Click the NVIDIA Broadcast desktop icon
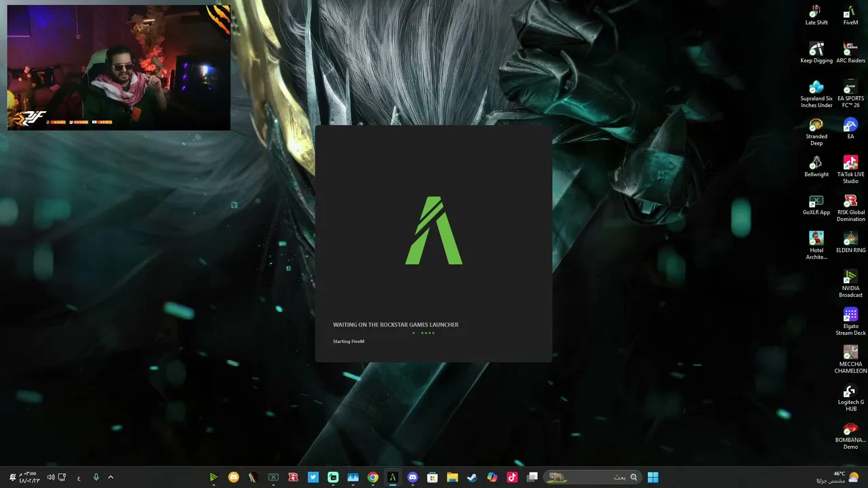The width and height of the screenshot is (868, 488). click(x=850, y=284)
